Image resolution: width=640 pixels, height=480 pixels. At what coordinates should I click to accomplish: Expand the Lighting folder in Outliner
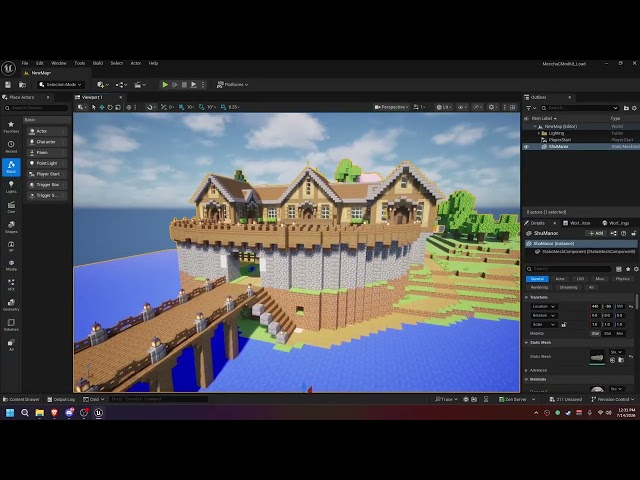tap(539, 133)
